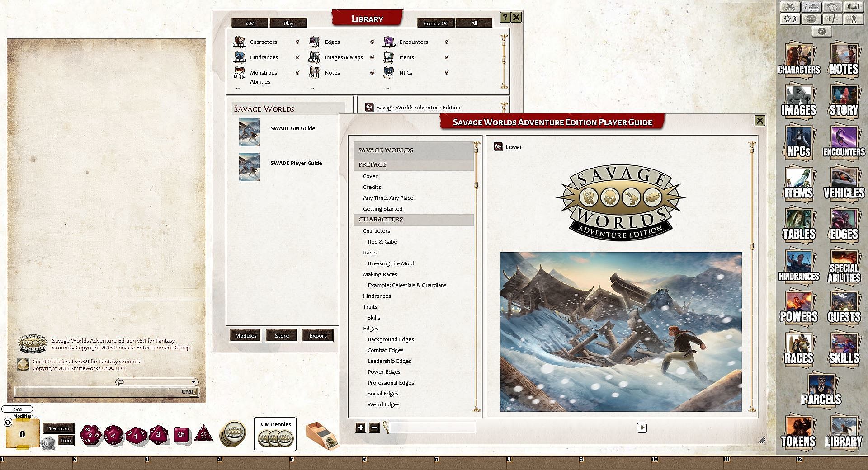Click the 1 Action button
868x470 pixels.
59,428
